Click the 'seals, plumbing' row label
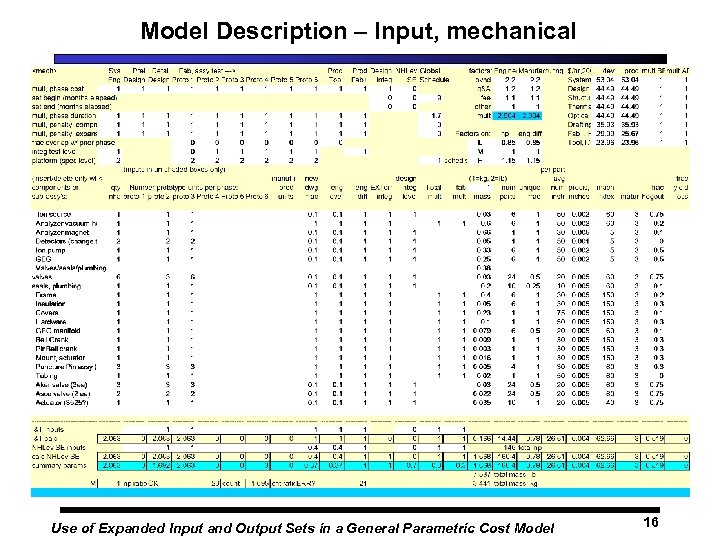This screenshot has height=540, width=720. pyautogui.click(x=56, y=286)
